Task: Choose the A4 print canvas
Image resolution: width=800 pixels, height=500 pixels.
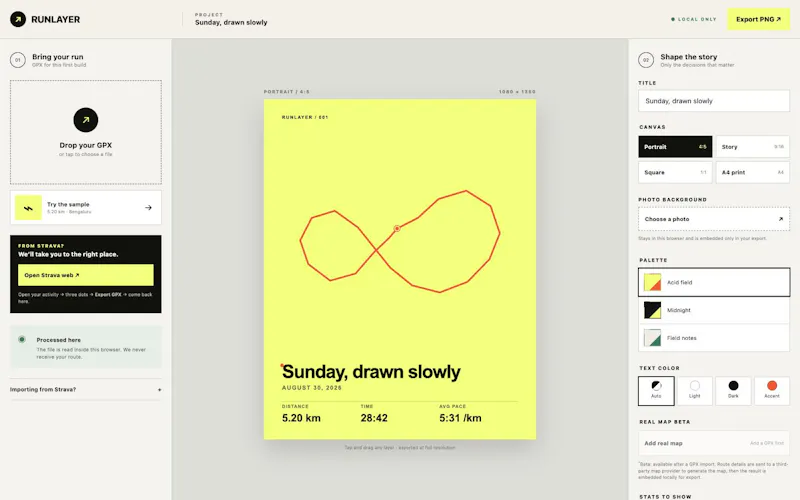Action: (753, 172)
